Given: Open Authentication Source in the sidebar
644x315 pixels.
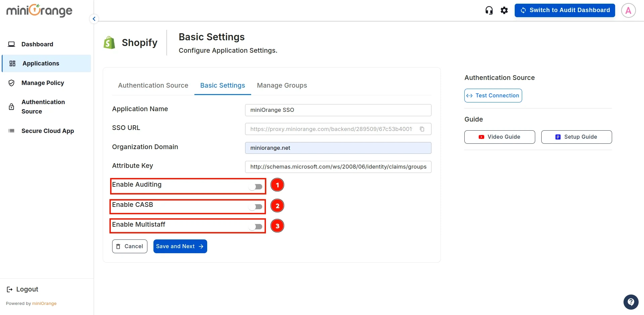Looking at the screenshot, I should pyautogui.click(x=11, y=106).
